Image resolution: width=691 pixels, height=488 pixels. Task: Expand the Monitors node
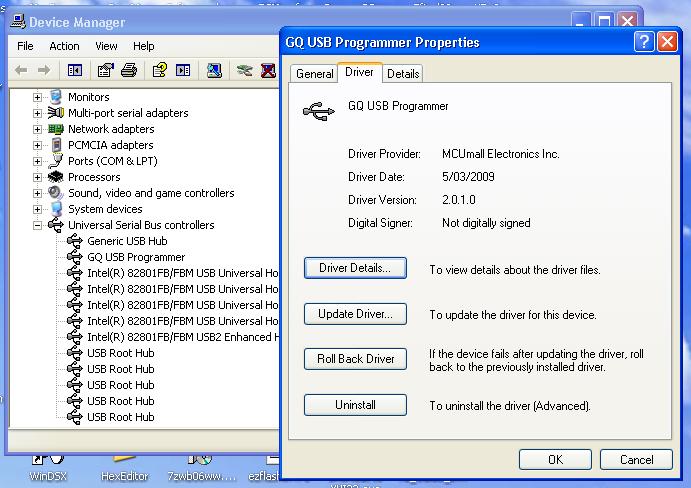[x=37, y=97]
